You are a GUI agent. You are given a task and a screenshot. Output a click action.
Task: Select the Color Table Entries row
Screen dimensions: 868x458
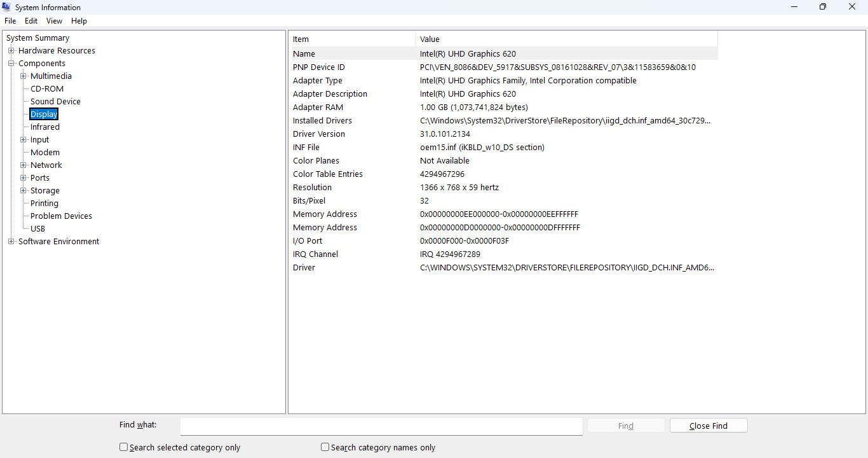coord(504,174)
